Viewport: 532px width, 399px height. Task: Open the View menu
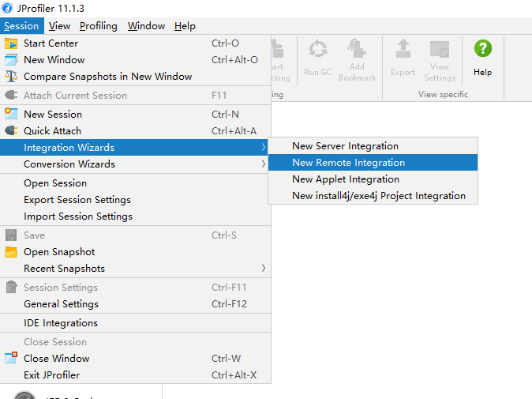pos(59,26)
